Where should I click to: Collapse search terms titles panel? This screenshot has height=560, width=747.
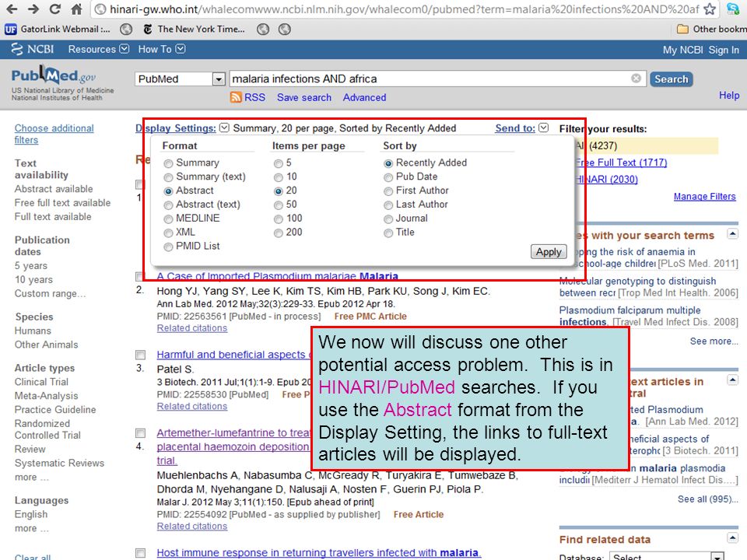(x=732, y=233)
